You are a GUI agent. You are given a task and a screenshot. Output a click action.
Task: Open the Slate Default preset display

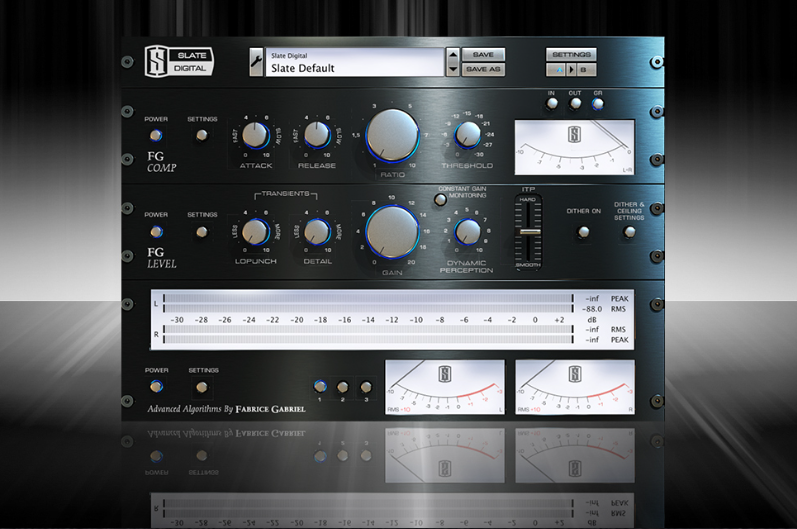click(x=354, y=63)
